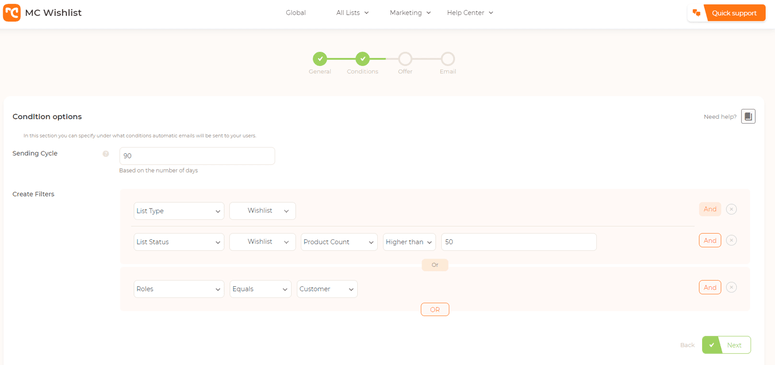Screen dimensions: 775x365
Task: Click the 'Based on the number of days' hint
Action: 159,171
